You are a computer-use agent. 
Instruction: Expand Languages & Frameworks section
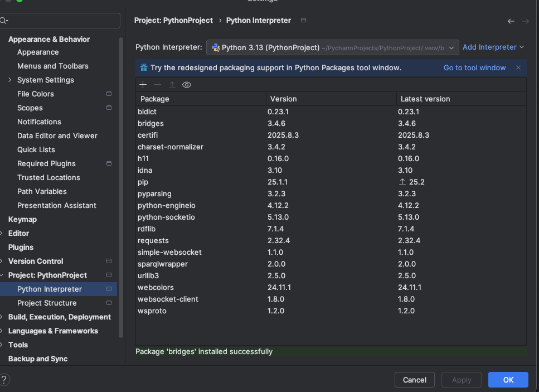(1, 331)
